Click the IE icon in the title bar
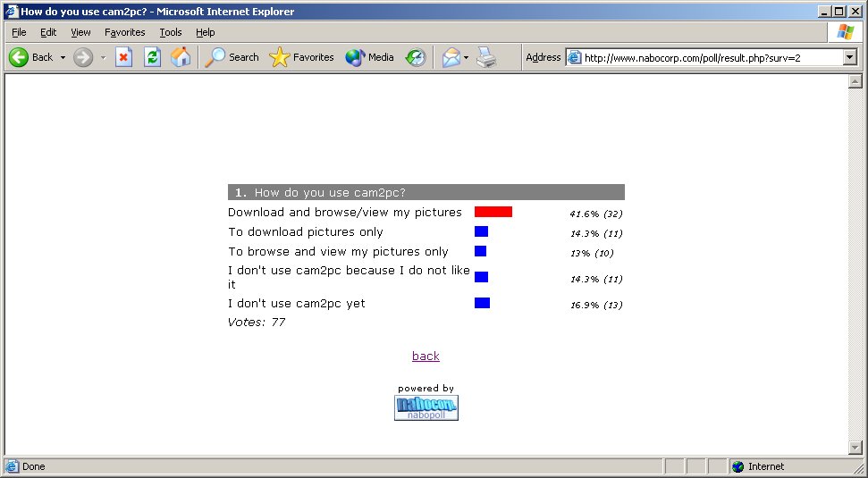This screenshot has width=868, height=478. tap(12, 11)
